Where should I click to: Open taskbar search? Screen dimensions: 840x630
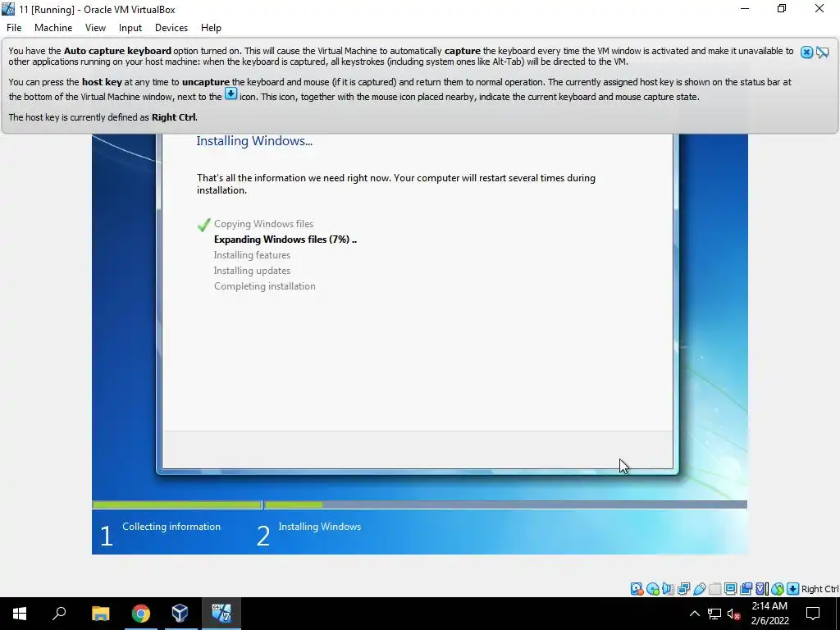click(59, 614)
